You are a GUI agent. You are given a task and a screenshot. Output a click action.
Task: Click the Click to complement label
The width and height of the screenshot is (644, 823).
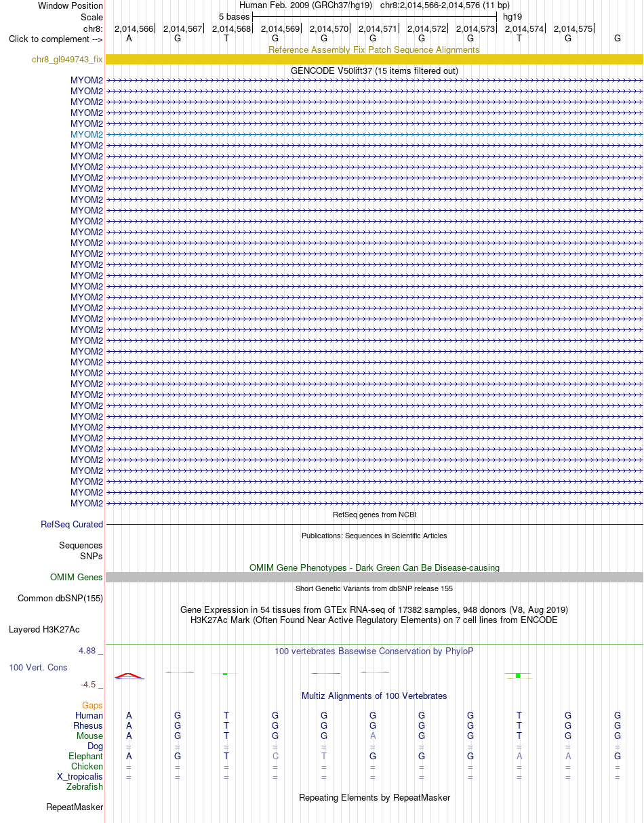click(x=56, y=39)
